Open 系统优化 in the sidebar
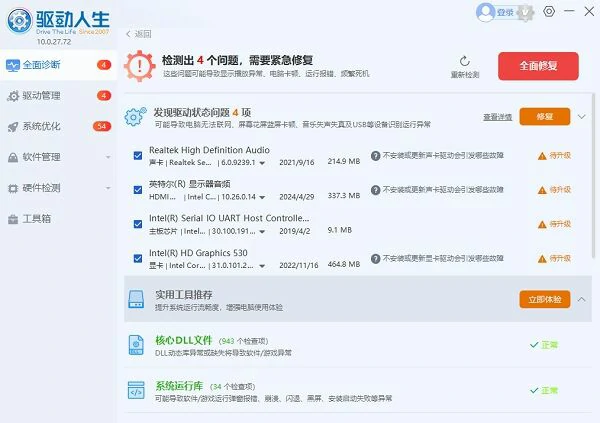This screenshot has height=423, width=600. (x=58, y=126)
